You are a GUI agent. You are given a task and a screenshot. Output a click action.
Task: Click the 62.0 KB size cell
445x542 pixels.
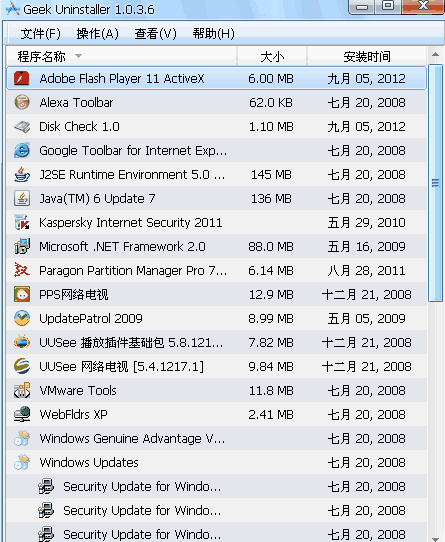(271, 102)
